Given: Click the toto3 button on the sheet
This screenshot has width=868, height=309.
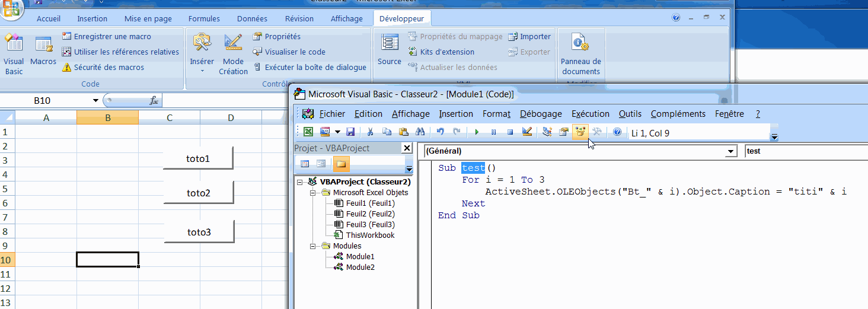Looking at the screenshot, I should point(199,232).
